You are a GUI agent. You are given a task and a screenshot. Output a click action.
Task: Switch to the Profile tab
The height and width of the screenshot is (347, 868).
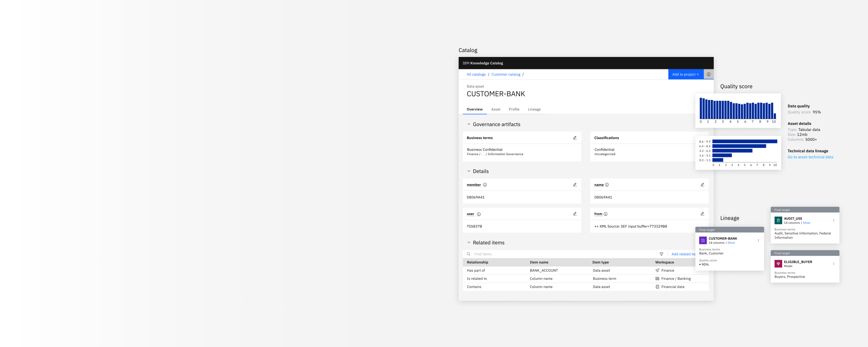[x=514, y=109]
